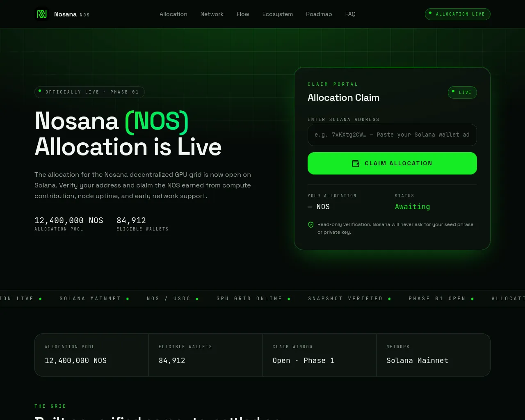The height and width of the screenshot is (420, 525).
Task: Click 'Snapshot Verified' in the ticker
Action: (345, 299)
